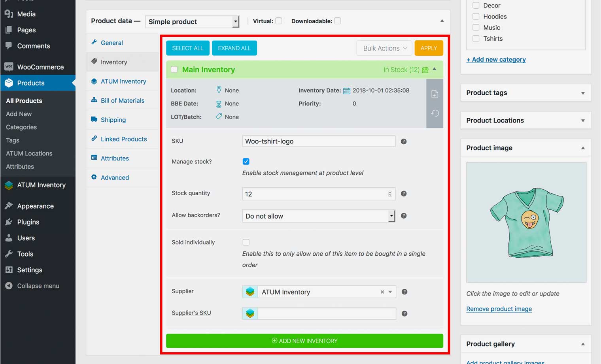The height and width of the screenshot is (364, 601).
Task: Open the Bill of Materials tab
Action: click(x=122, y=100)
